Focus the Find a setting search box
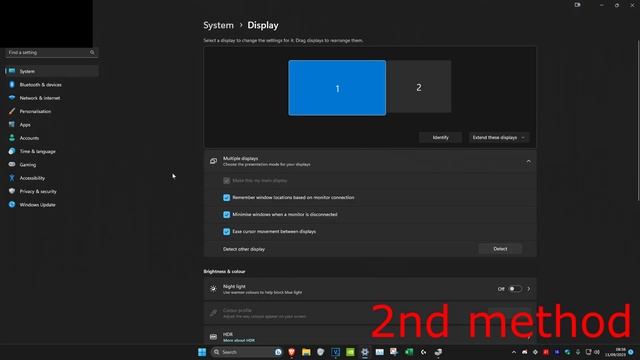This screenshot has height=360, width=640. pyautogui.click(x=51, y=53)
